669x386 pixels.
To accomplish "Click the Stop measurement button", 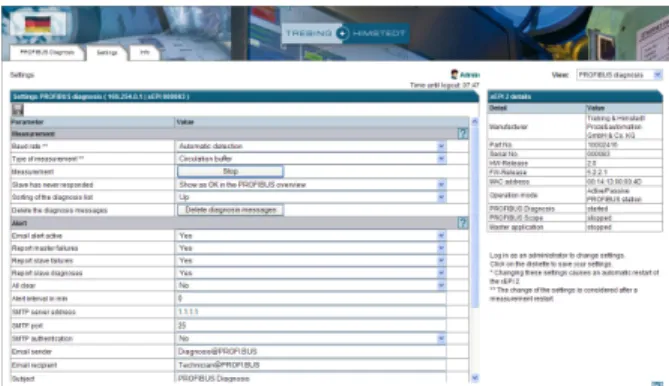I will (x=230, y=171).
